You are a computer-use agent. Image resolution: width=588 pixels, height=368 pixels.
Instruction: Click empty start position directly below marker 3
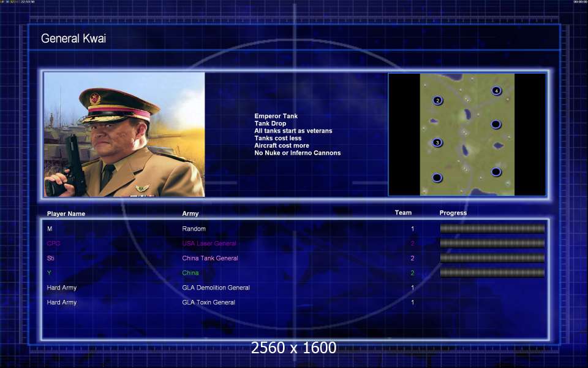[437, 177]
